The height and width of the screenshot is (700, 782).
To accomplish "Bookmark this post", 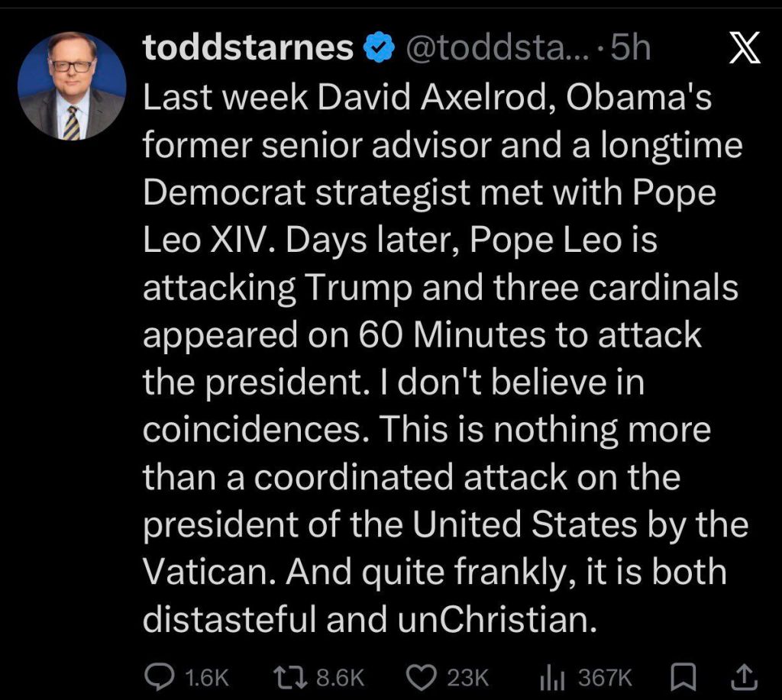I will click(x=678, y=676).
